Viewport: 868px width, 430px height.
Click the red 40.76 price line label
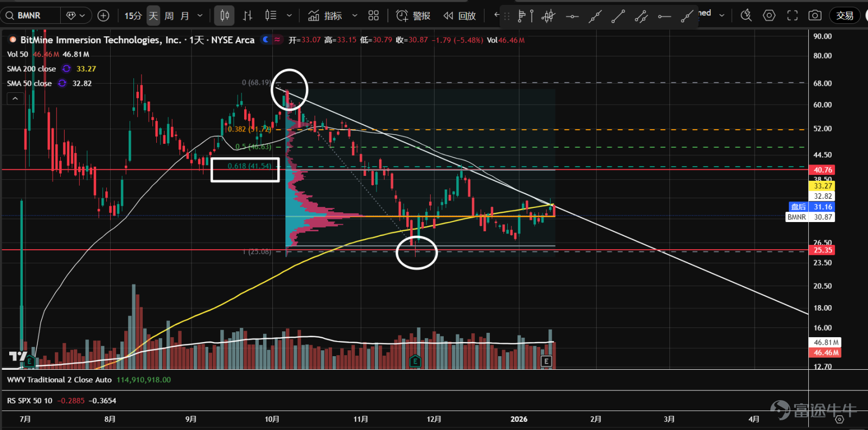[x=822, y=170]
